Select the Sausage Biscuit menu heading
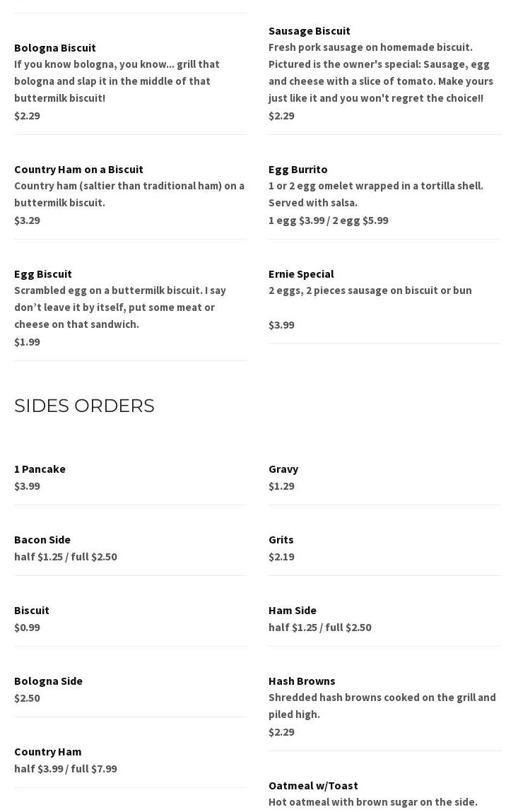 coord(309,30)
